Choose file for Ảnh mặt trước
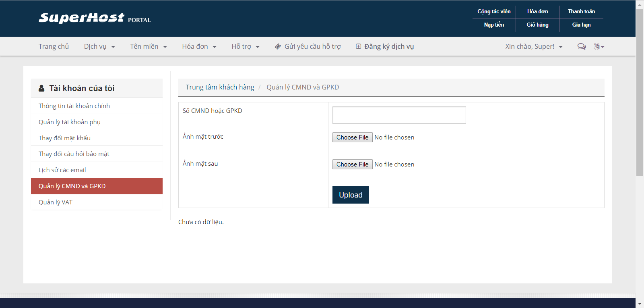 pyautogui.click(x=352, y=137)
